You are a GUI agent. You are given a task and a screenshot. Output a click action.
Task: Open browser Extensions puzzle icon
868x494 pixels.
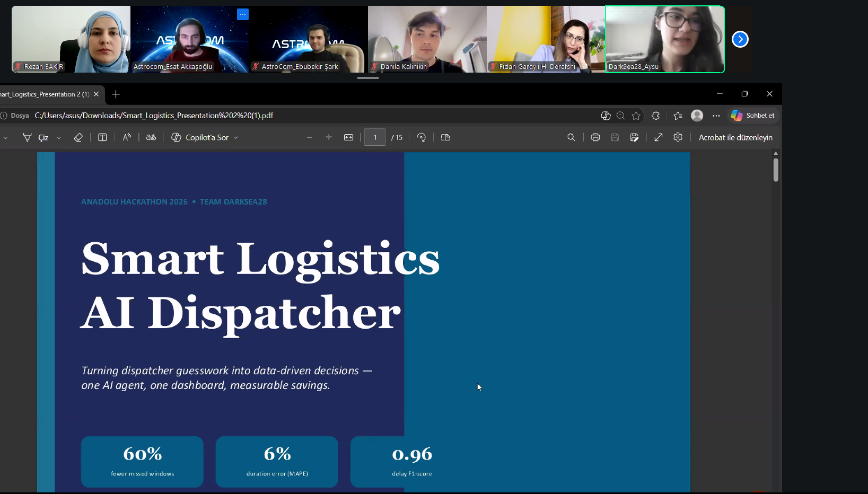[656, 116]
